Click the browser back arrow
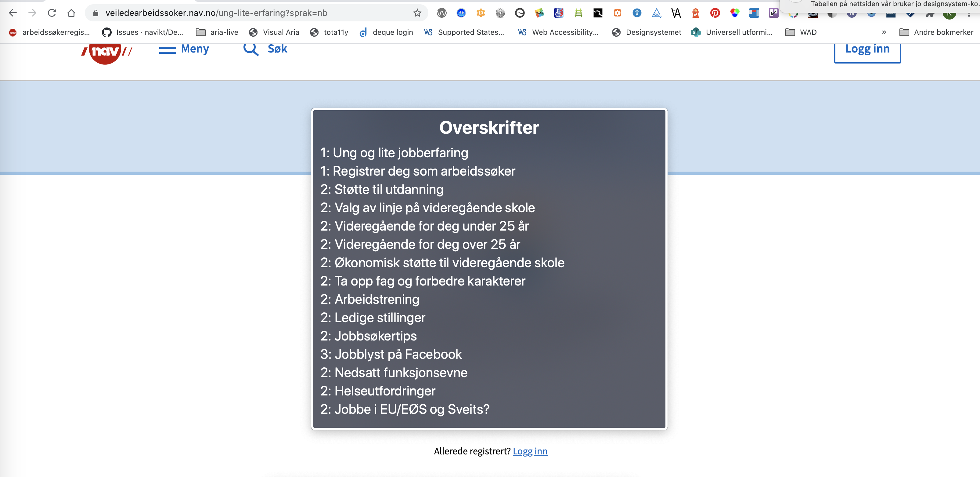The width and height of the screenshot is (980, 477). point(13,13)
